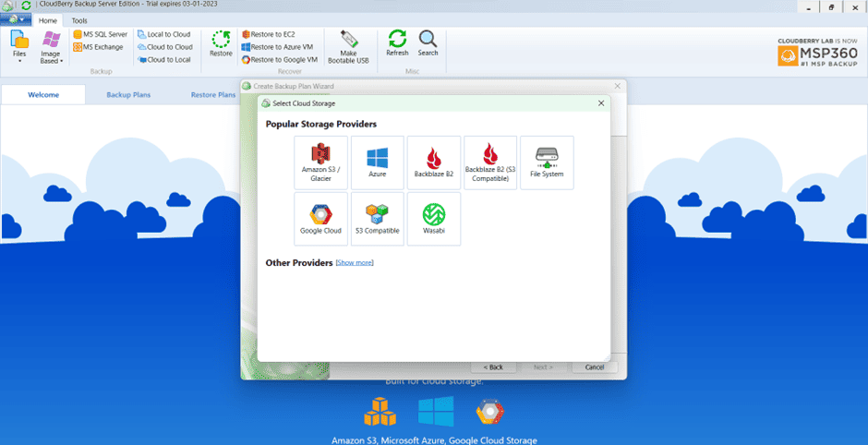This screenshot has height=445, width=868.
Task: Choose Amazon S3 / Glacier storage provider
Action: click(321, 162)
